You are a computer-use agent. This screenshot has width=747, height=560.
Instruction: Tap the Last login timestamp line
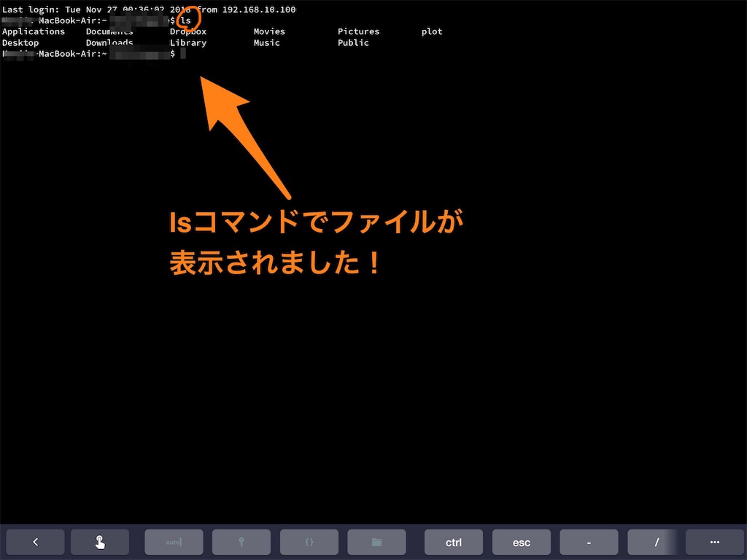[109, 9]
